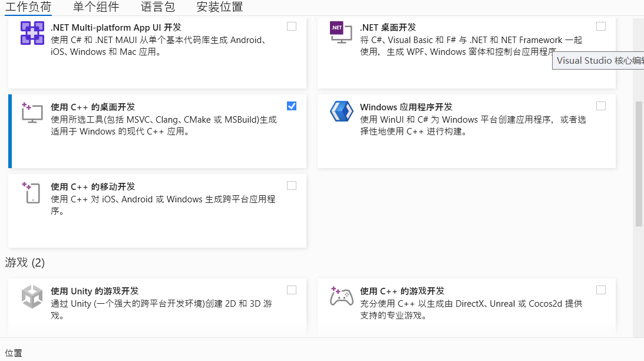Click the .NET MAUI workload icon

click(x=32, y=33)
